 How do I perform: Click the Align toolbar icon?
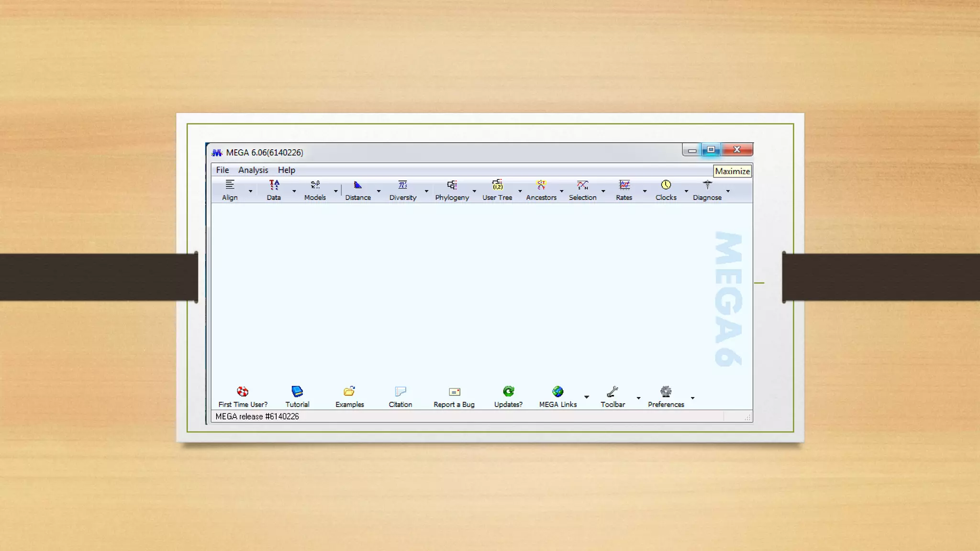coord(230,185)
